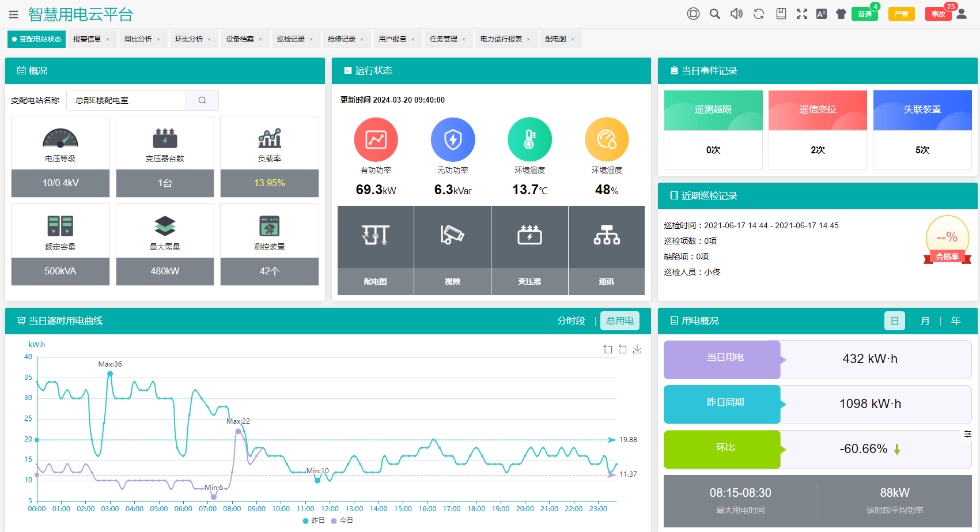Click the substation name input field
Viewport: 980px width, 532px height.
(126, 100)
